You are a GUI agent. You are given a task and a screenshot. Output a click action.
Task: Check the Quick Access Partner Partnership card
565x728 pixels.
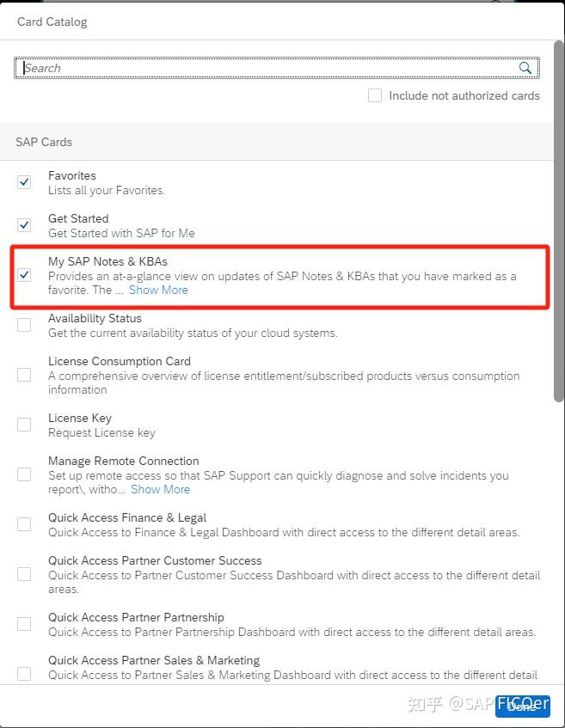tap(24, 623)
